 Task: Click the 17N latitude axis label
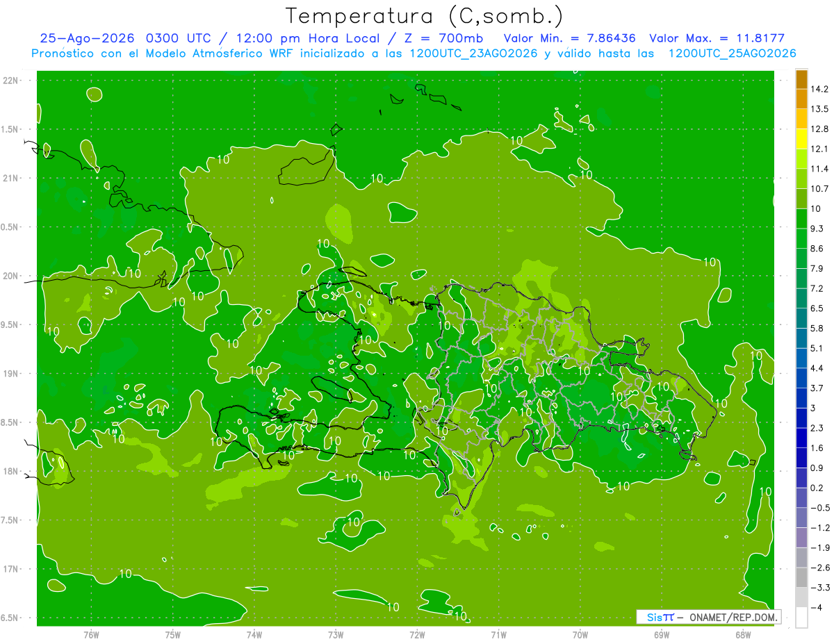(x=12, y=570)
